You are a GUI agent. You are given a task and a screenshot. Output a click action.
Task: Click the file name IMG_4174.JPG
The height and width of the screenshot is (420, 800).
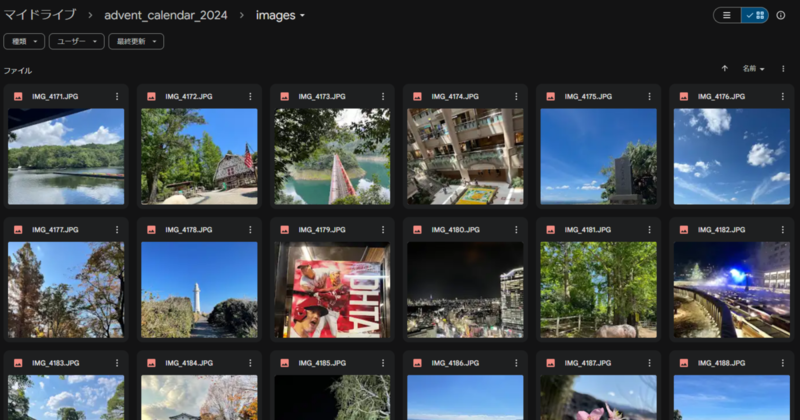tap(455, 96)
